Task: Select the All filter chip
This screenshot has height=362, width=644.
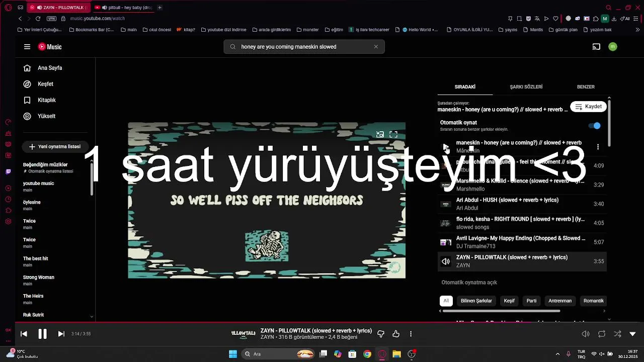Action: (446, 301)
